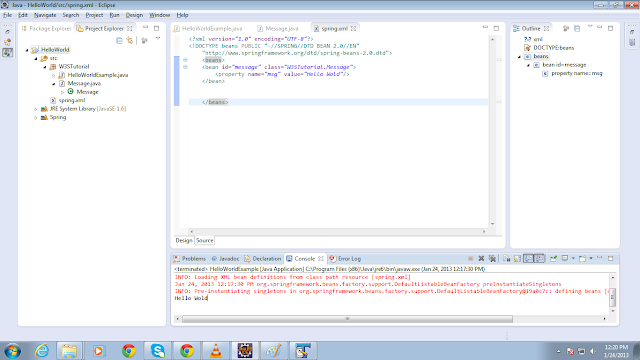
Task: Open the Declaration view tab
Action: point(263,259)
